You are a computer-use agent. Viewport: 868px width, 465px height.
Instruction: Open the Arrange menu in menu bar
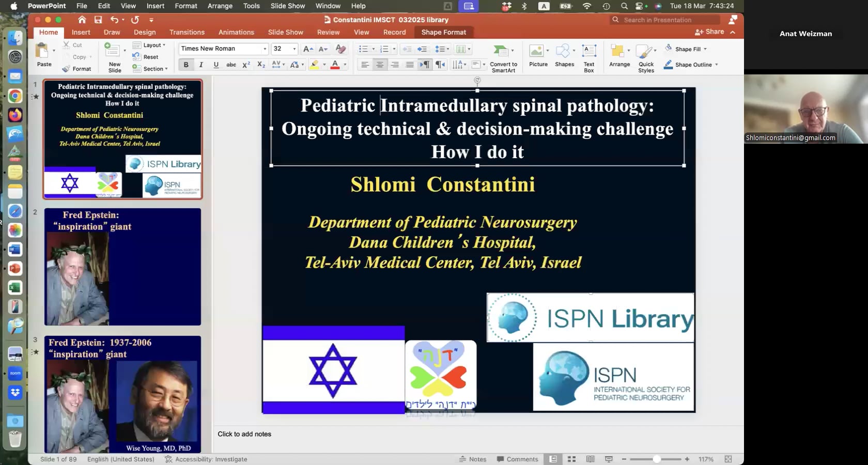[x=220, y=6]
